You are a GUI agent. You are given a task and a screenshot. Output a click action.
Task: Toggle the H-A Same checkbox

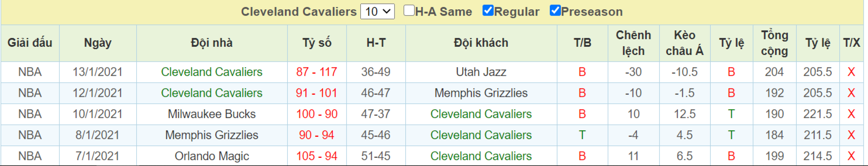coord(409,11)
